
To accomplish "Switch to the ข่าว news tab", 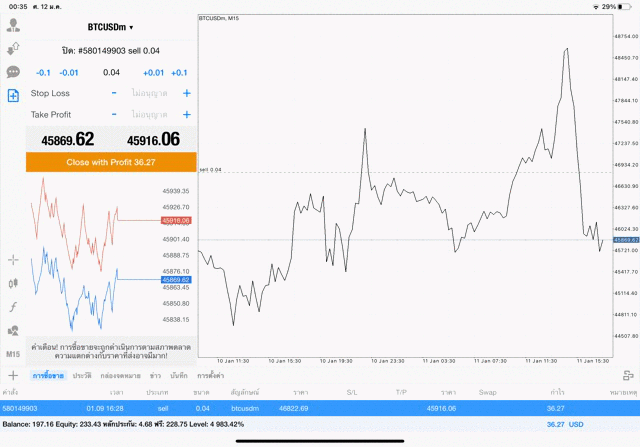I will pyautogui.click(x=155, y=375).
